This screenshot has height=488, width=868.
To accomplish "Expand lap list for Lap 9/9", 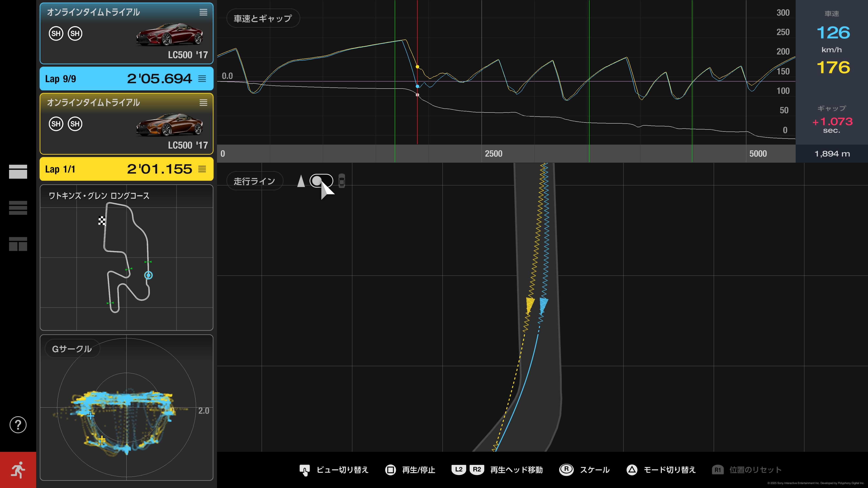I will (x=202, y=79).
